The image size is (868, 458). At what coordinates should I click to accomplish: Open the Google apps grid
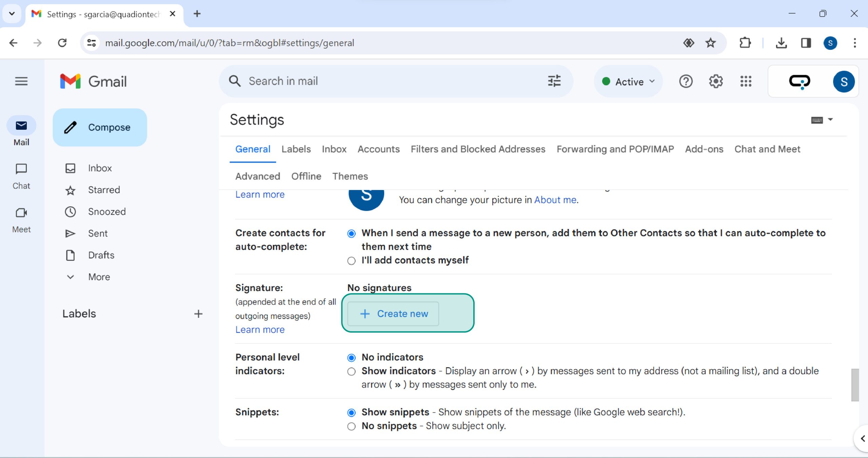(x=746, y=81)
